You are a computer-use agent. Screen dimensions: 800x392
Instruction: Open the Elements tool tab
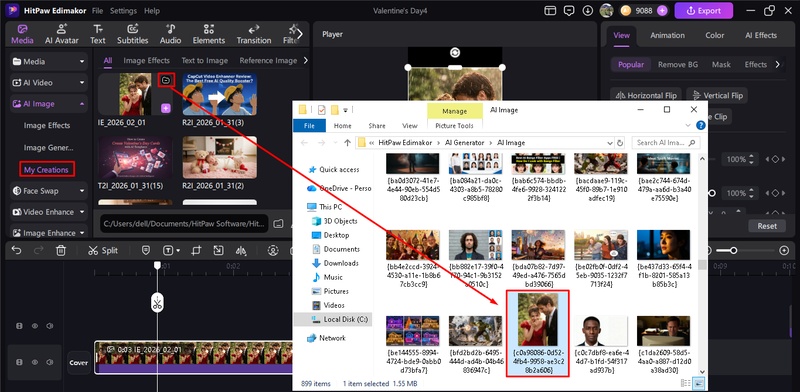pyautogui.click(x=209, y=34)
